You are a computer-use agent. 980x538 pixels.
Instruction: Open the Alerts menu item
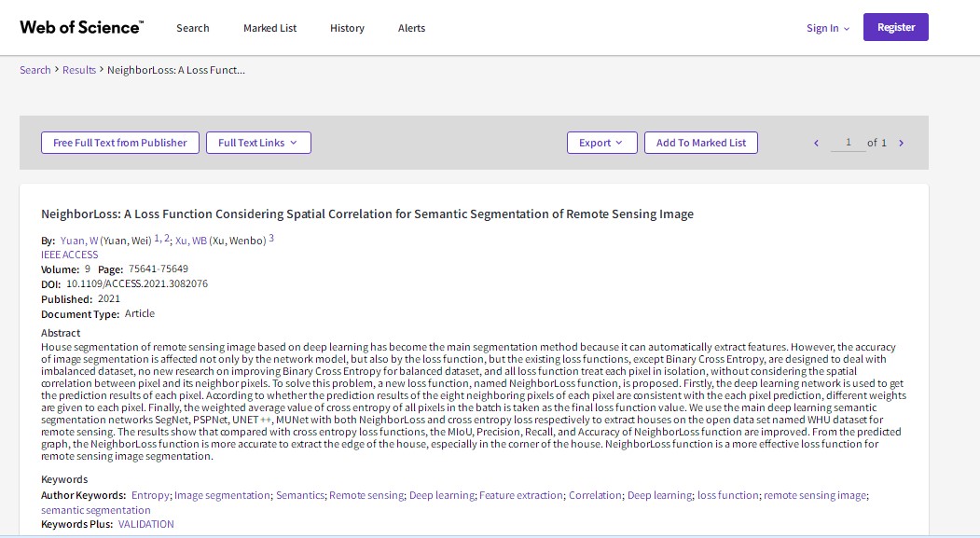click(x=411, y=28)
